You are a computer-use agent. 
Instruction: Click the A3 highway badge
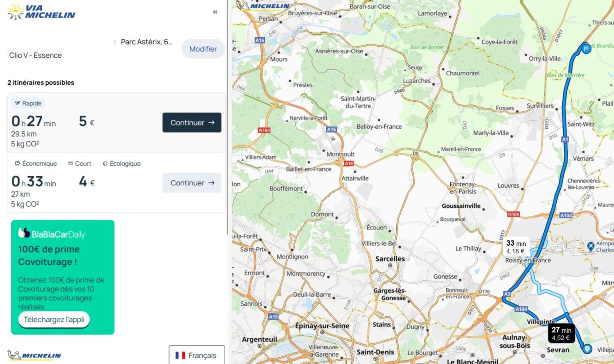507,294
